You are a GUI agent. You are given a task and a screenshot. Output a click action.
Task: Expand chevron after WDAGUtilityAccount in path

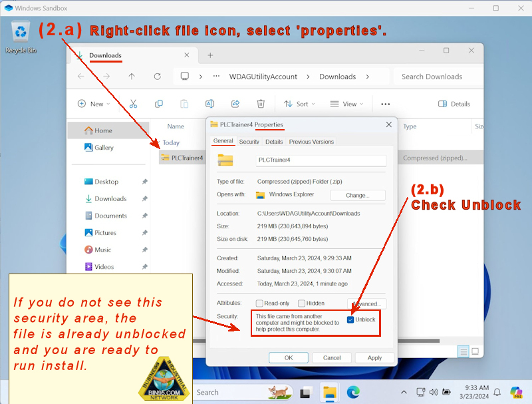pos(308,77)
